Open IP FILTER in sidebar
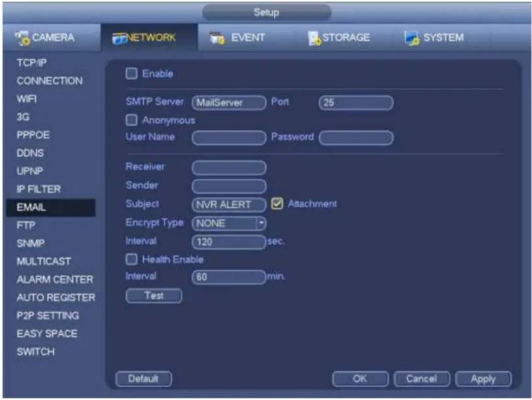Screen dimensions: 532x400 click(39, 189)
